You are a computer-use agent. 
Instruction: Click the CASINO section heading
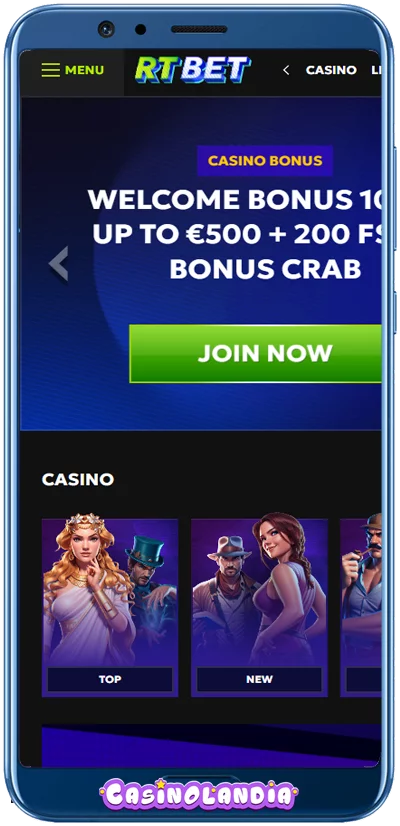click(77, 479)
